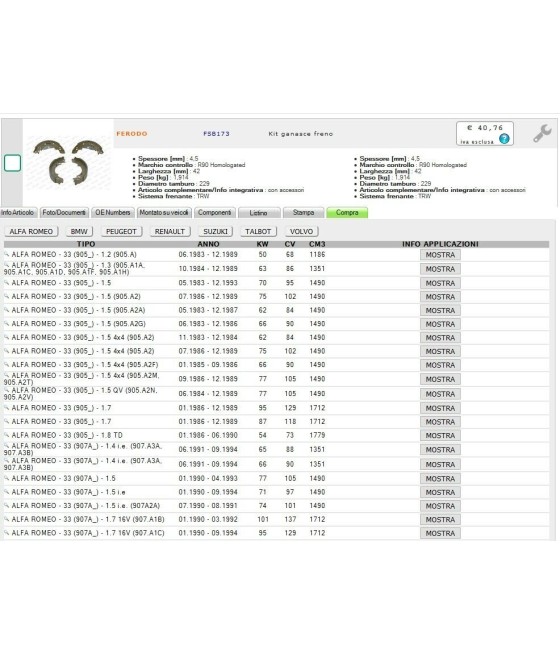
Task: Click the magnifier icon beside 33 (905_) - 1.2 (905.A)
Action: 6,254
